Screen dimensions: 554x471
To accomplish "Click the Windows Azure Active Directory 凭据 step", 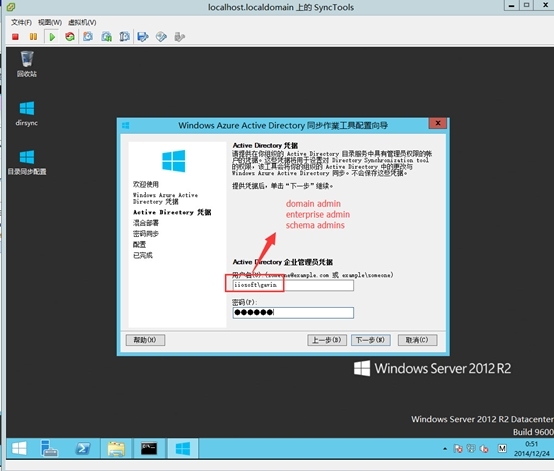I will tap(165, 198).
